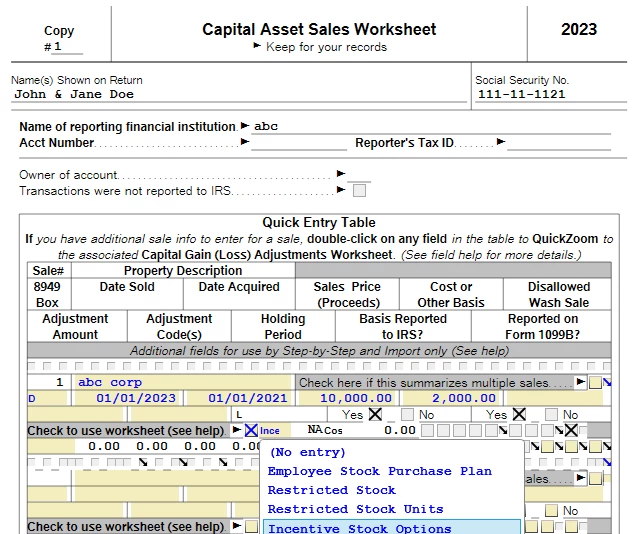Click arrow marker after 'Check to use worksheet' Sale 1
Image resolution: width=637 pixels, height=534 pixels.
click(236, 430)
